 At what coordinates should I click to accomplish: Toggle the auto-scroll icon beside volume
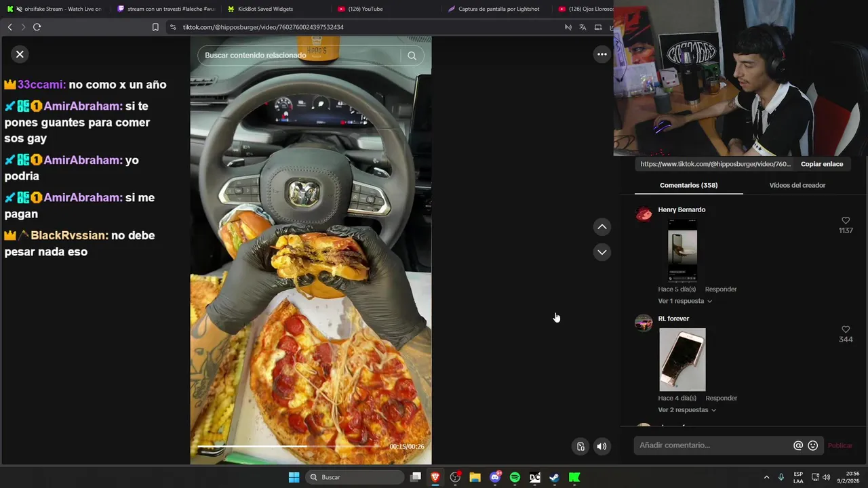[x=580, y=446]
